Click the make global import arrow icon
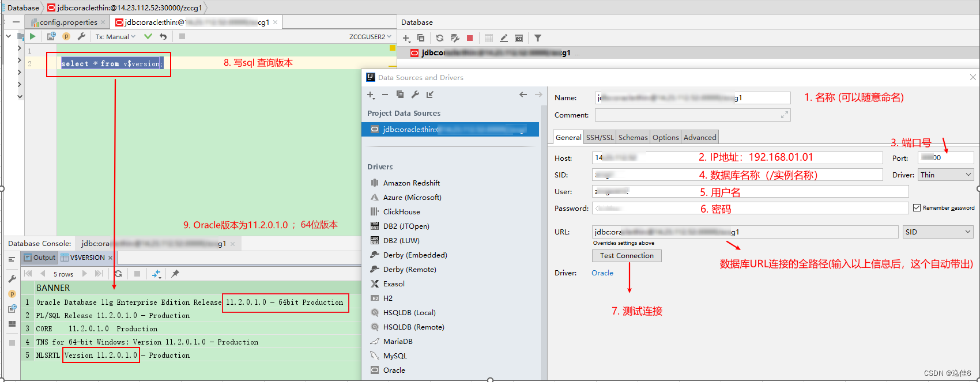The width and height of the screenshot is (980, 382). [x=430, y=94]
